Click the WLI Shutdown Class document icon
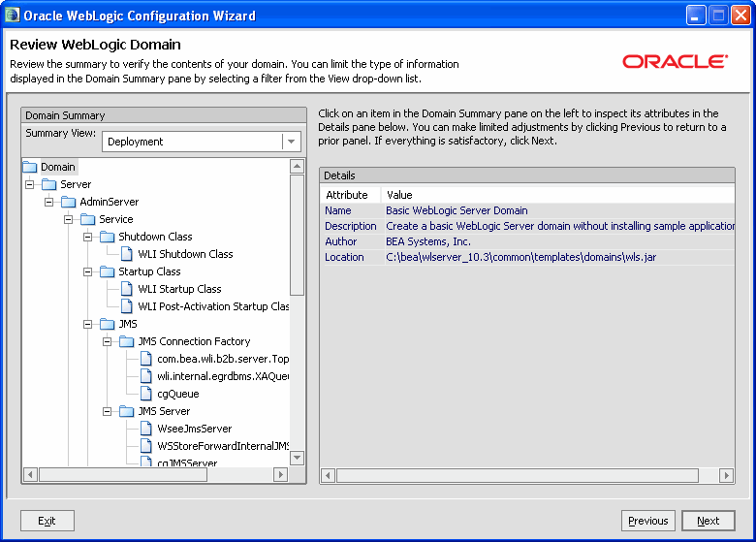This screenshot has height=542, width=756. tap(127, 254)
